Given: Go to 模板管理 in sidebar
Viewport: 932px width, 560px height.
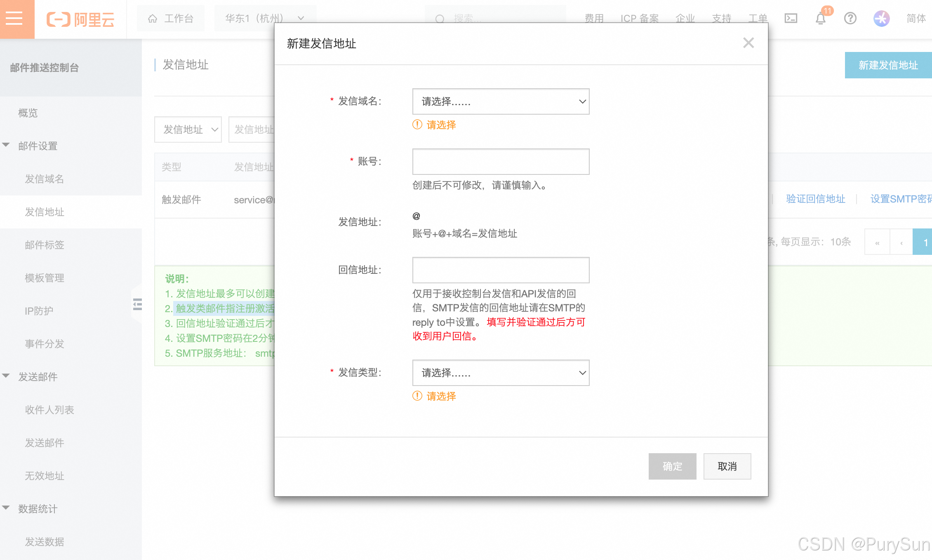Looking at the screenshot, I should pyautogui.click(x=45, y=278).
